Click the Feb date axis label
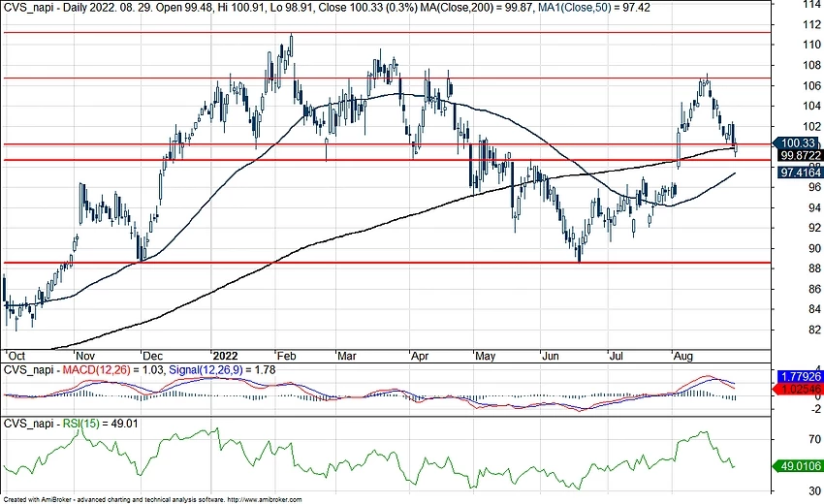Image resolution: width=824 pixels, height=504 pixels. [287, 356]
